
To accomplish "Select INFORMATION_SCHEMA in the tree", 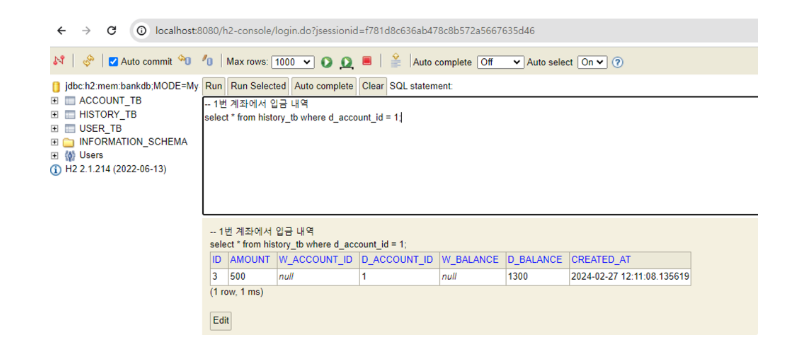I will [133, 142].
